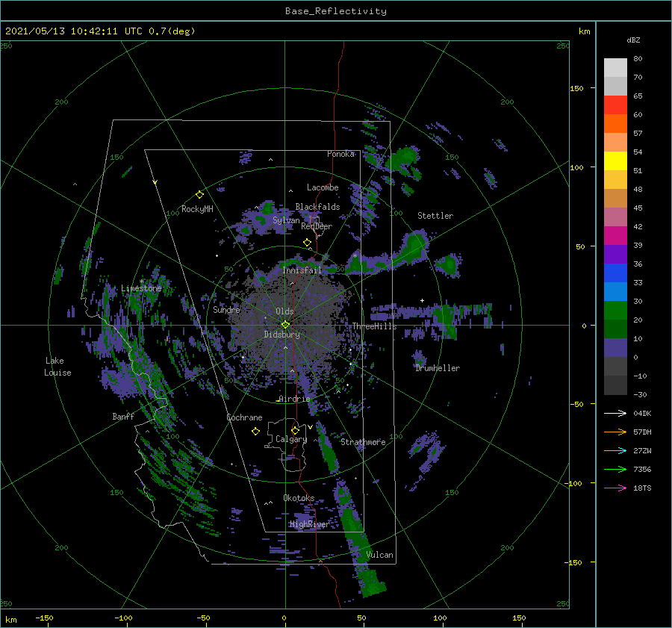The height and width of the screenshot is (628, 672).
Task: Select the Strathmore label
Action: click(x=363, y=442)
